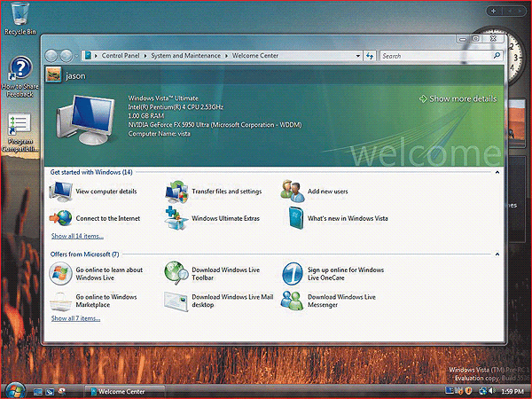Click the Control Panel breadcrumb
This screenshot has height=399, width=532.
click(x=121, y=56)
